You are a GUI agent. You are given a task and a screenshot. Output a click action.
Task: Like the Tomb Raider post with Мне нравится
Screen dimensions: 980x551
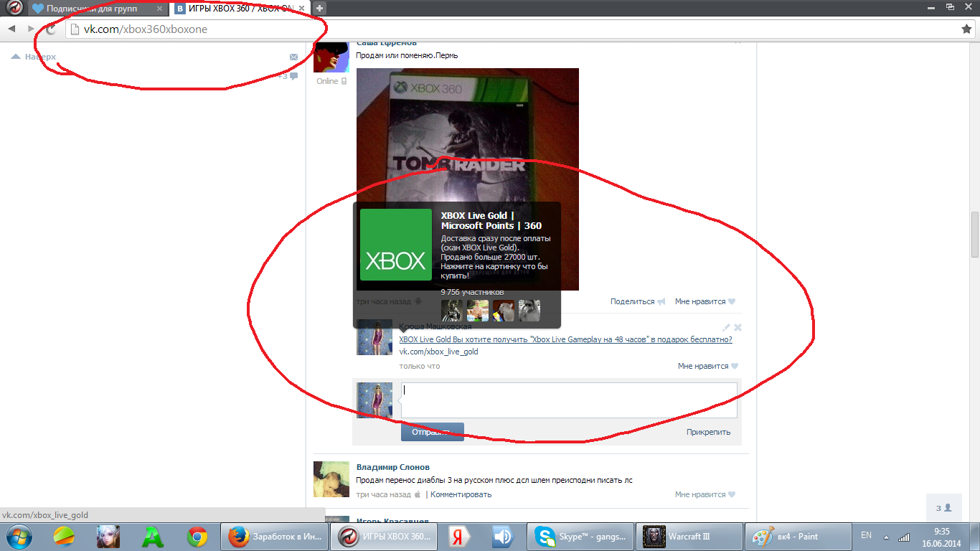[705, 301]
